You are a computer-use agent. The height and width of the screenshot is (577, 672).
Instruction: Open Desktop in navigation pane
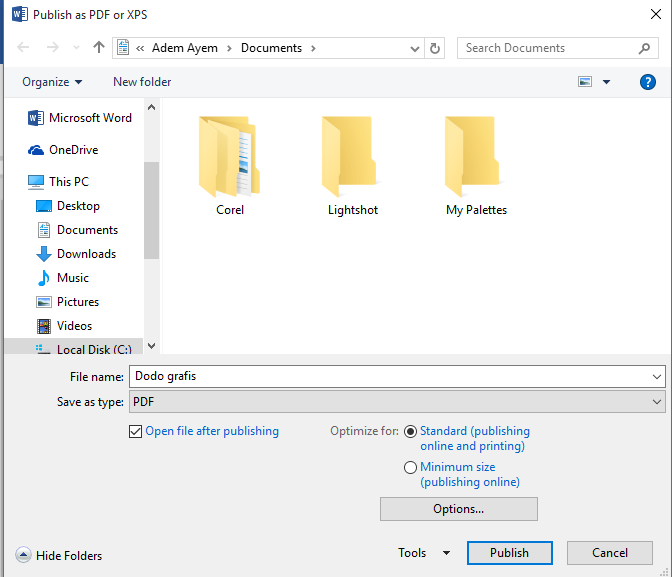pos(68,206)
